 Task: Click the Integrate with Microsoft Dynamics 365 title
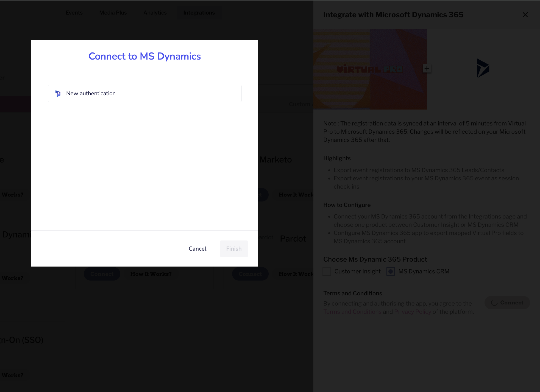pos(393,15)
